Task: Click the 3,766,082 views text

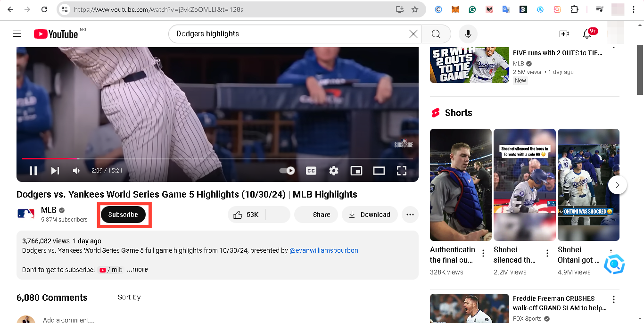Action: pos(46,241)
